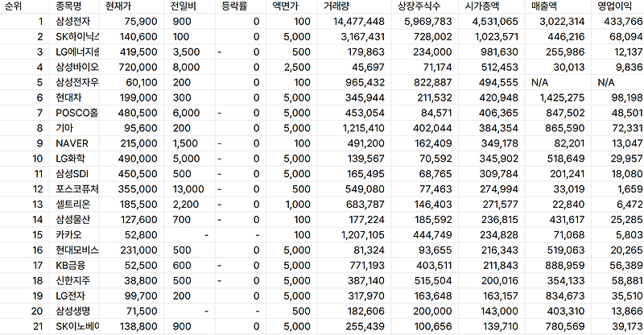Click the 삼성물산 stock name cell
The image size is (644, 335).
click(74, 219)
